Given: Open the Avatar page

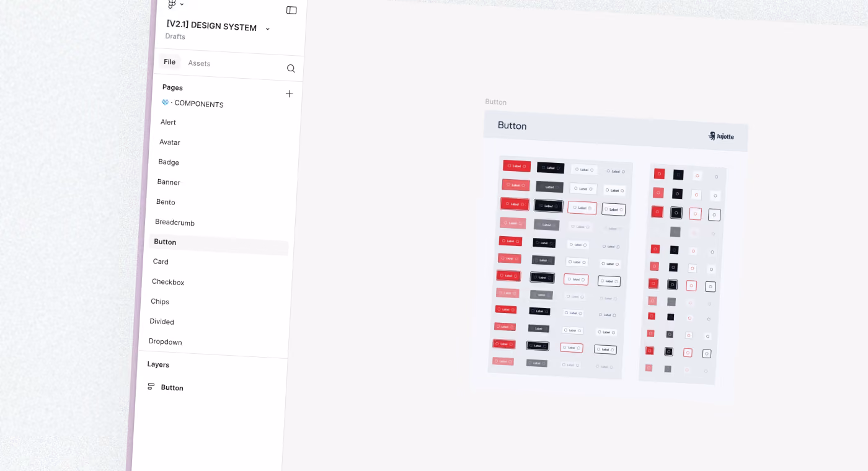Looking at the screenshot, I should coord(169,142).
